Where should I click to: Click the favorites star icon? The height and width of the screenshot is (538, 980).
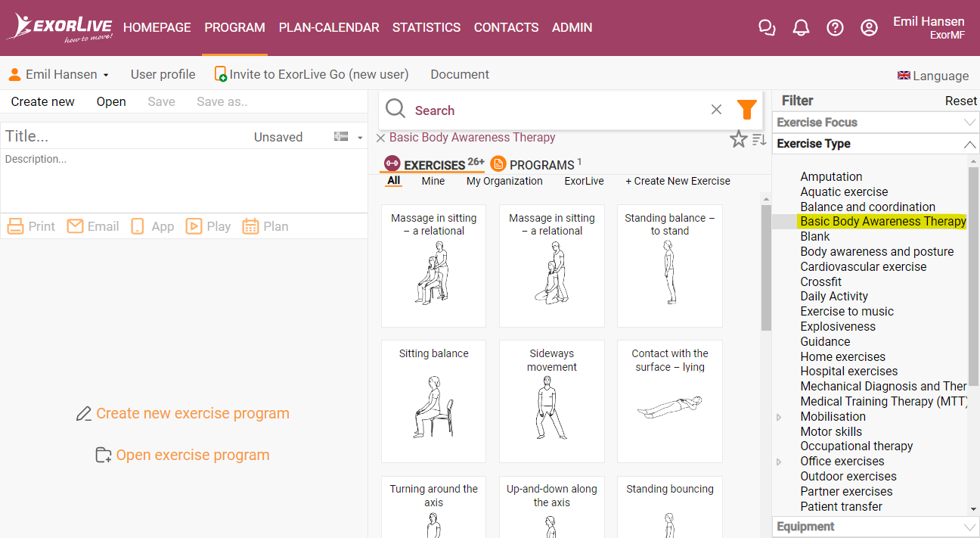738,139
